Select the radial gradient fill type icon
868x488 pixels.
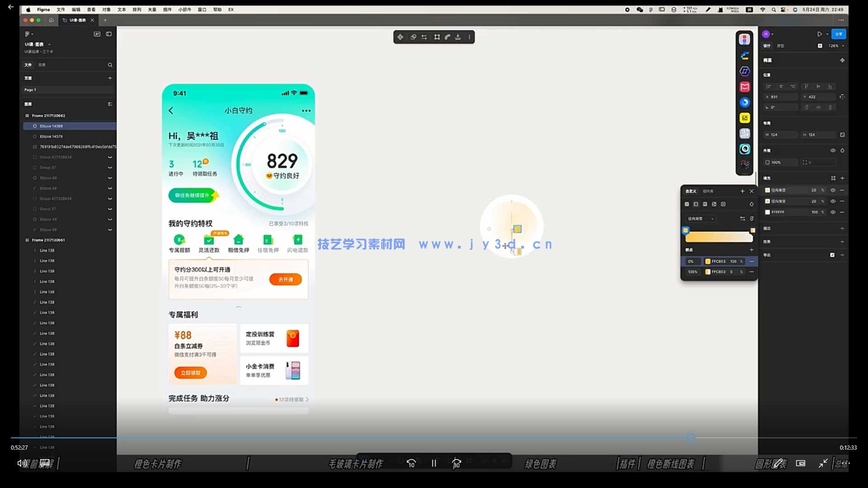[705, 204]
